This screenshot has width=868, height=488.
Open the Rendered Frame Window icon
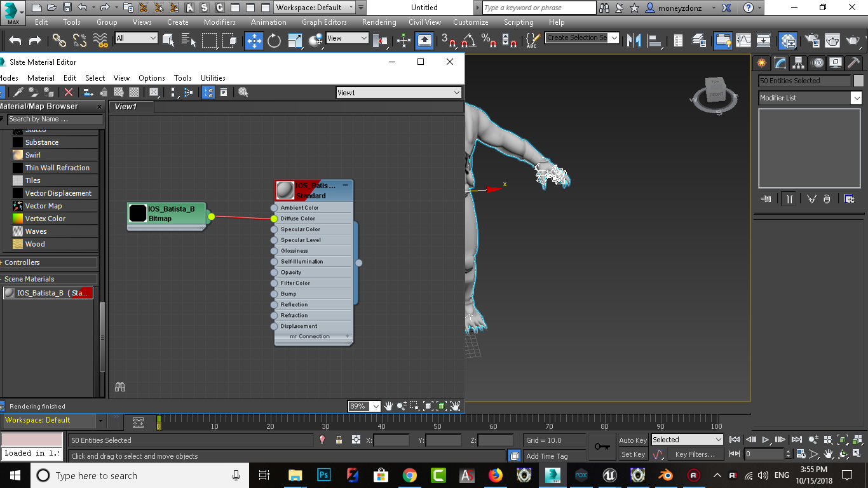[x=832, y=41]
